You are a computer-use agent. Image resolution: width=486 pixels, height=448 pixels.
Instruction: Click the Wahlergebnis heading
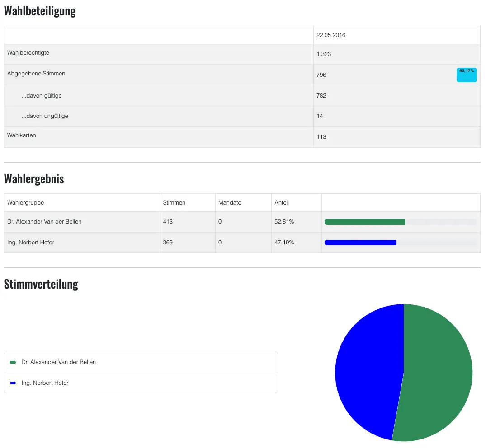pyautogui.click(x=34, y=179)
